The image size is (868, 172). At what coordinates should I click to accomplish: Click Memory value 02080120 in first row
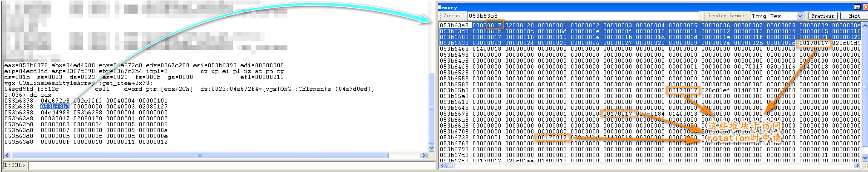(519, 25)
